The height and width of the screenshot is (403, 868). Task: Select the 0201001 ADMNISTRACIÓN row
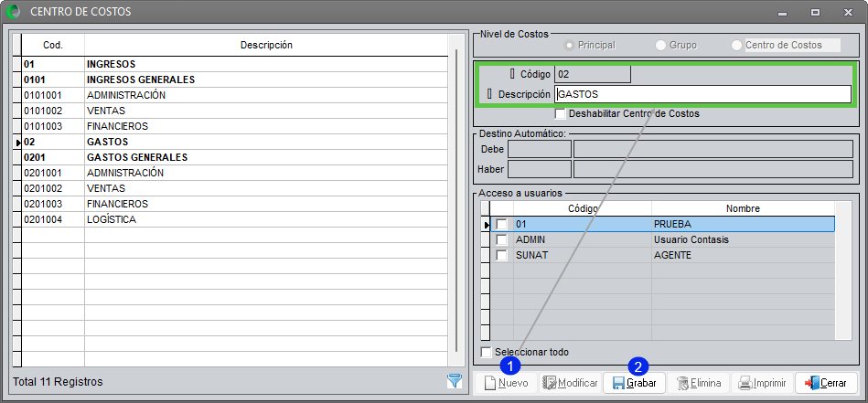point(235,173)
